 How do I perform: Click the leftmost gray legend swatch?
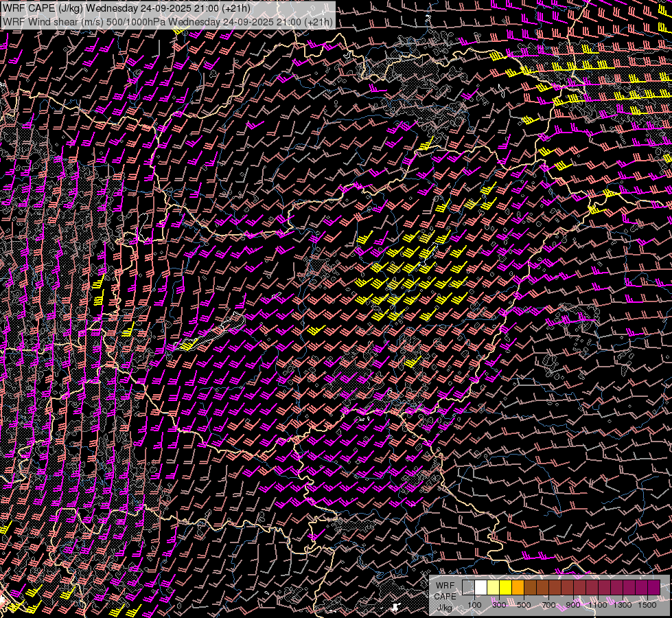pyautogui.click(x=468, y=588)
